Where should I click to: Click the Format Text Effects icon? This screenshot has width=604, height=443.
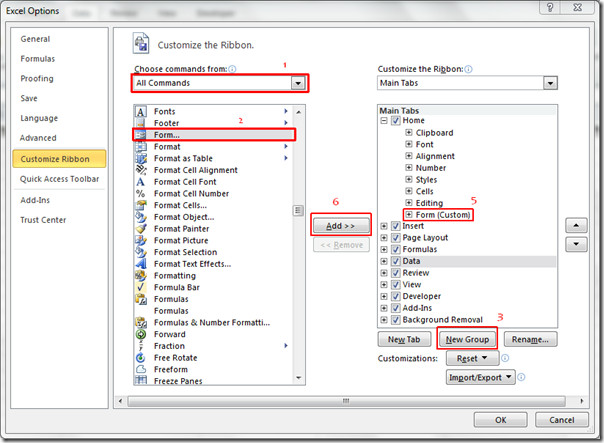coord(141,264)
